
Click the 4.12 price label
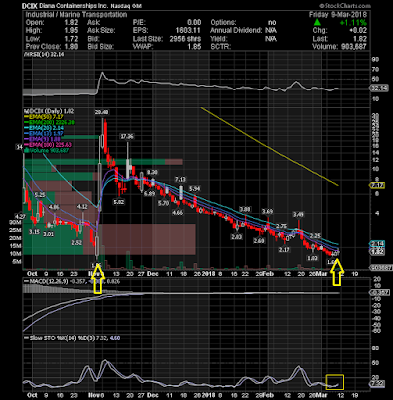pyautogui.click(x=82, y=207)
